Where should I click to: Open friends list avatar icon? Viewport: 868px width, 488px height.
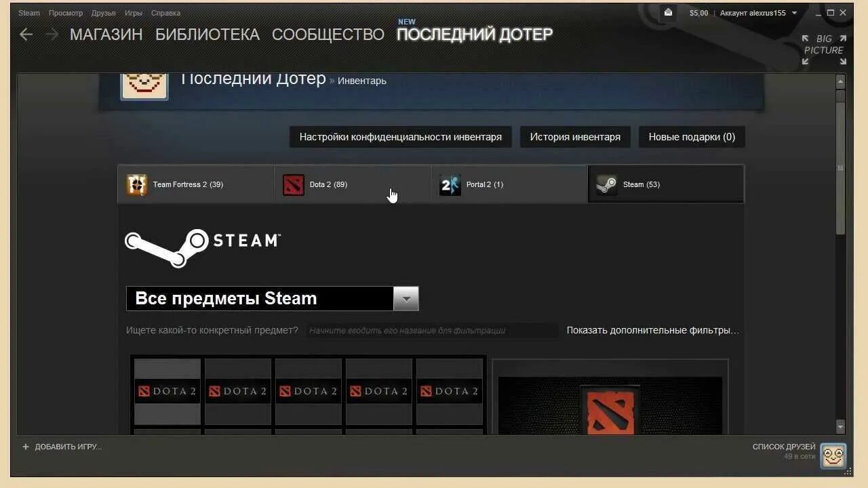coord(833,455)
